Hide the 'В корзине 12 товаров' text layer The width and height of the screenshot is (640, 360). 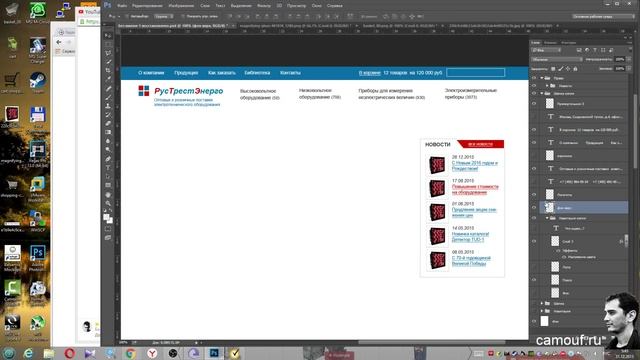click(x=534, y=129)
